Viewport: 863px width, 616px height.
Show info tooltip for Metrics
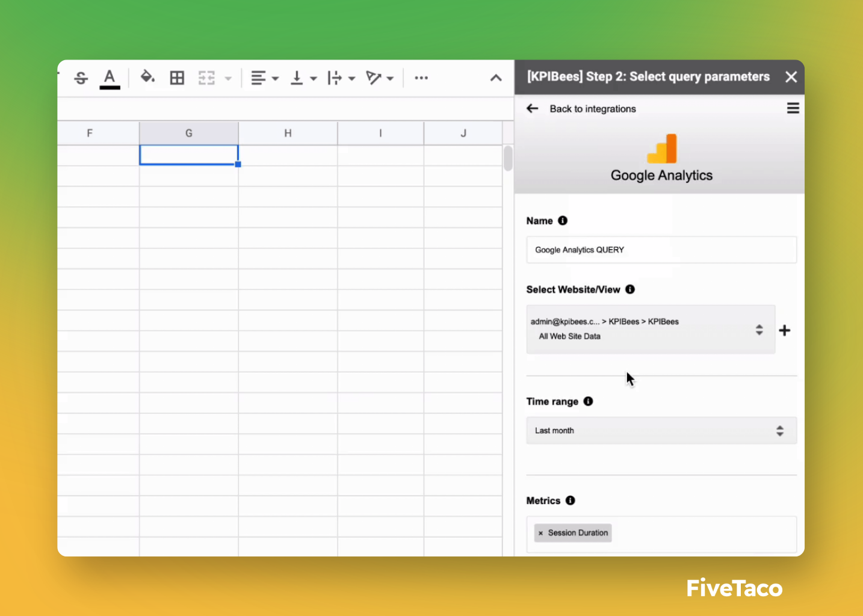571,500
